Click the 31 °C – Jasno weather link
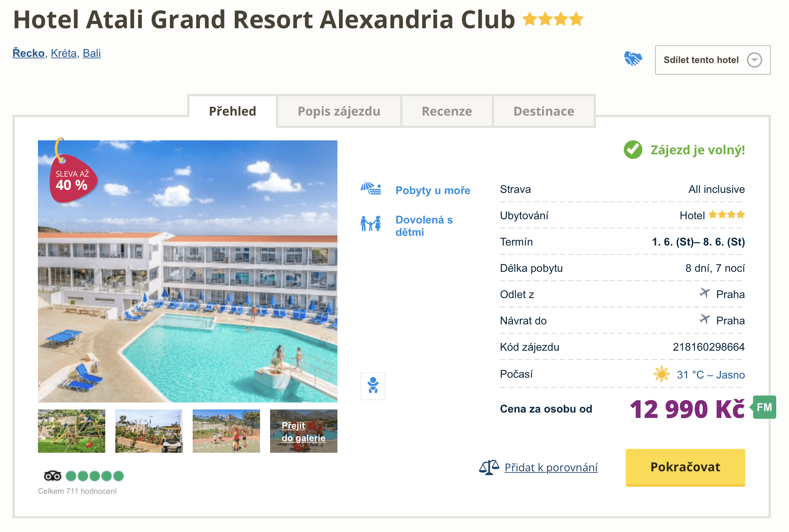Screen dimensions: 789x532 pyautogui.click(x=710, y=375)
